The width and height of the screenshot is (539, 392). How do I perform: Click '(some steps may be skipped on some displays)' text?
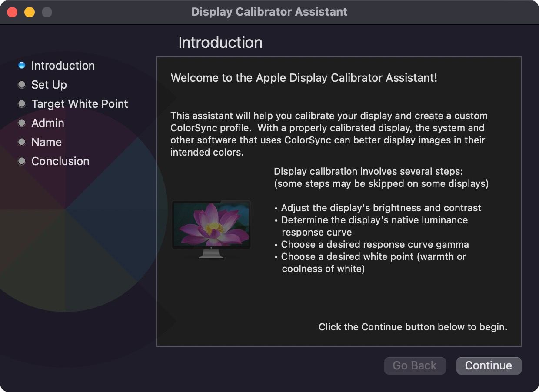[x=381, y=183]
